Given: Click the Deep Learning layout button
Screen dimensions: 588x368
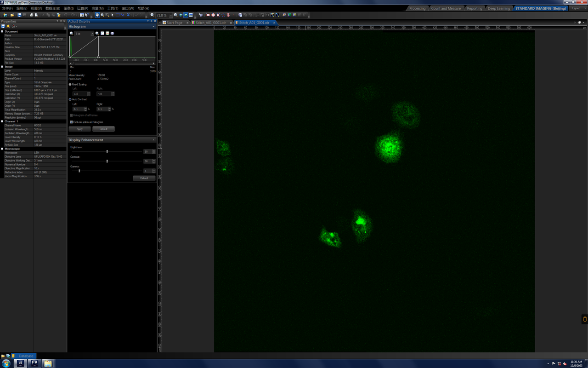Looking at the screenshot, I should (x=499, y=8).
